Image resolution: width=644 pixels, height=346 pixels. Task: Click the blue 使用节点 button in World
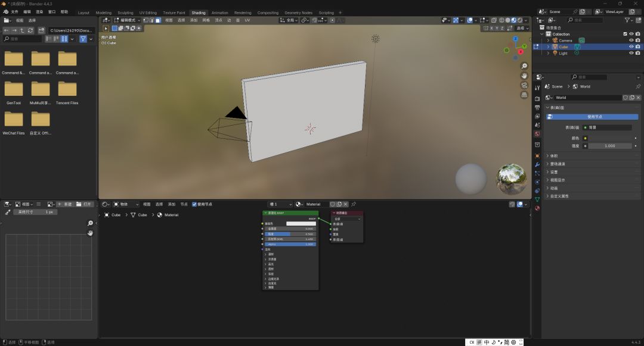click(596, 117)
